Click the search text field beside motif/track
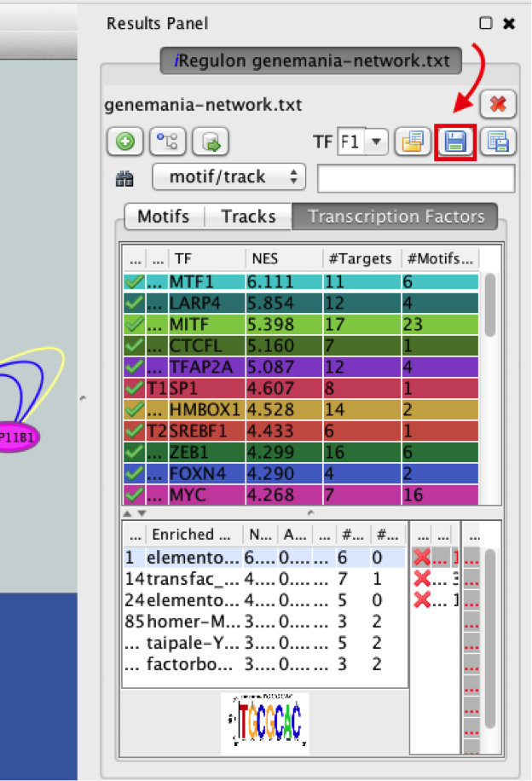The width and height of the screenshot is (532, 781). point(416,178)
